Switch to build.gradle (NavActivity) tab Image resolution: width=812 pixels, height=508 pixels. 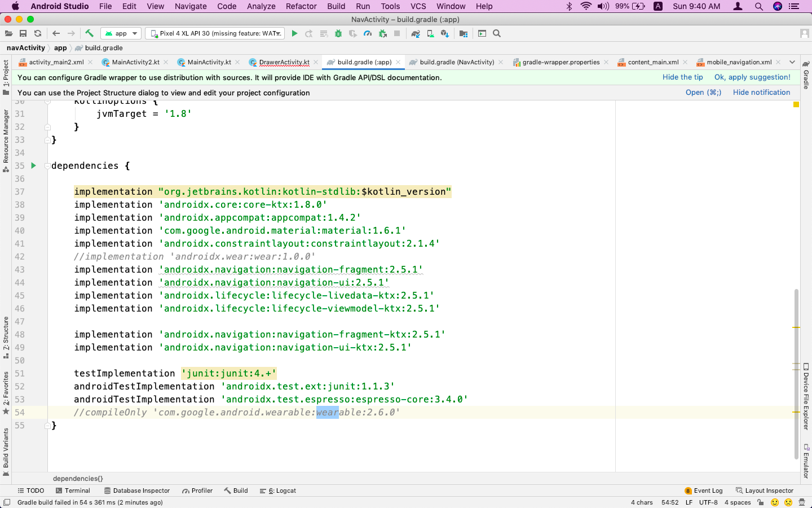457,62
